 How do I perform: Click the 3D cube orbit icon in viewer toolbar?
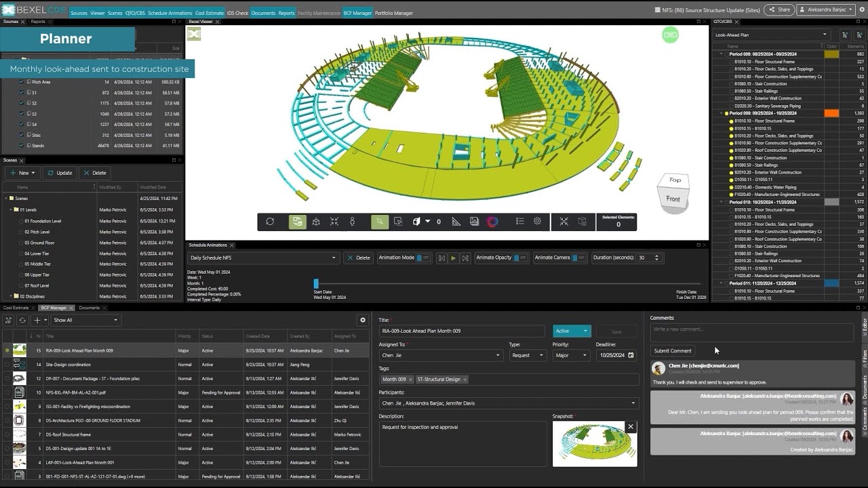click(x=316, y=222)
